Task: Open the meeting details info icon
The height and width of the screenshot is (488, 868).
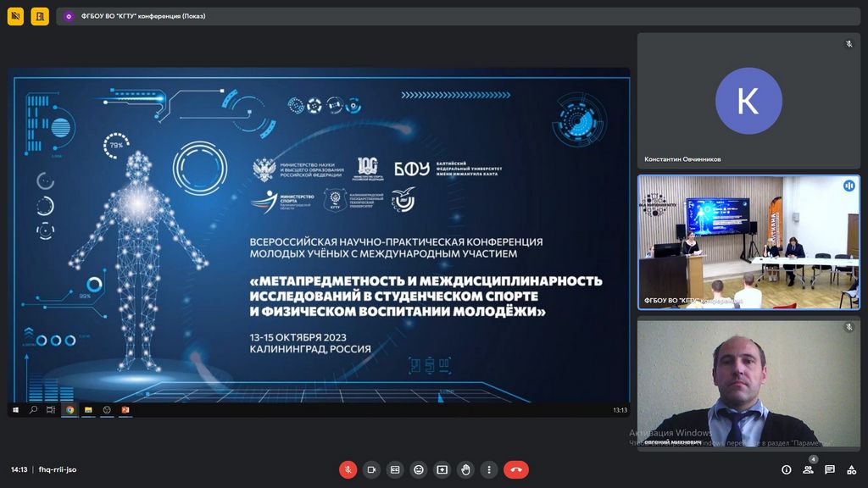Action: click(x=787, y=469)
